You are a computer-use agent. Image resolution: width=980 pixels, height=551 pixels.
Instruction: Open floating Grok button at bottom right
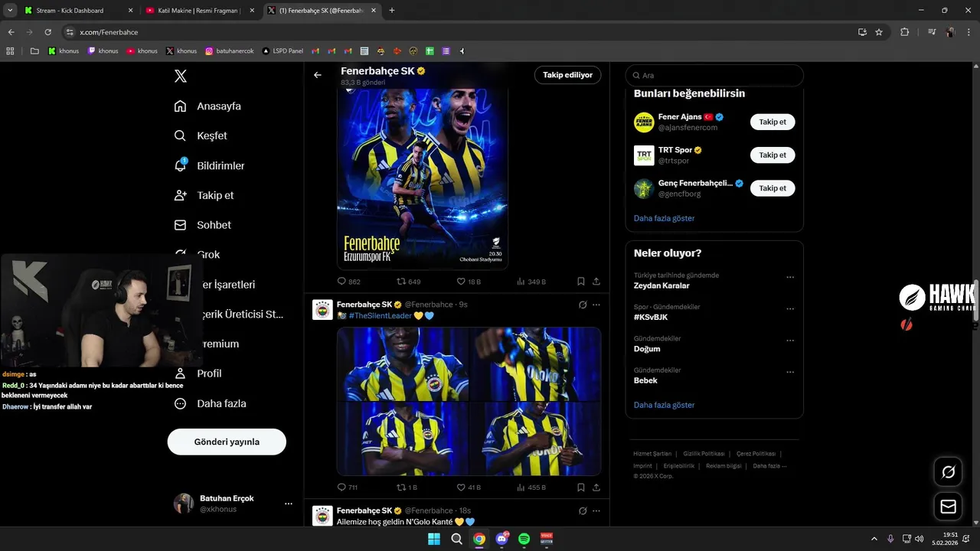pos(948,472)
